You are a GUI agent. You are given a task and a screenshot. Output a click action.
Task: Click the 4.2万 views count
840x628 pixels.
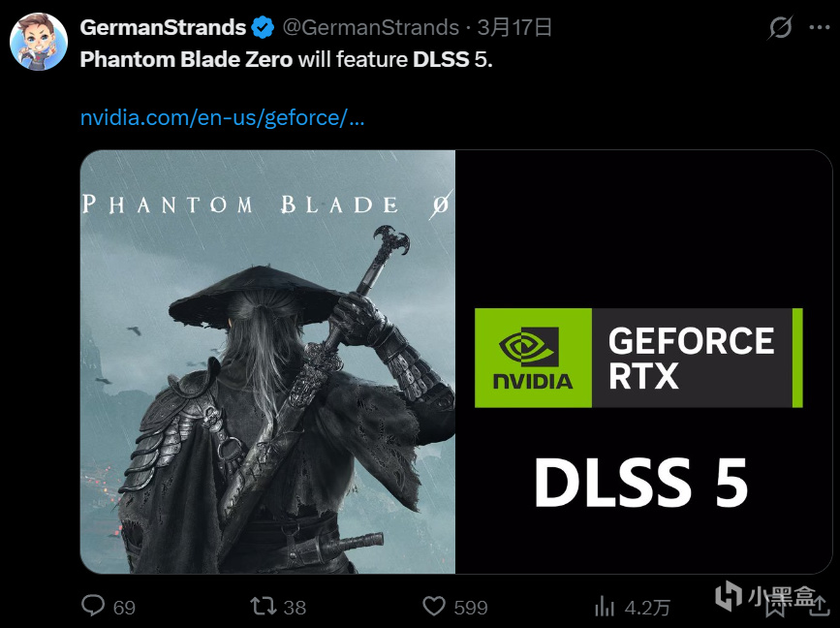click(647, 608)
